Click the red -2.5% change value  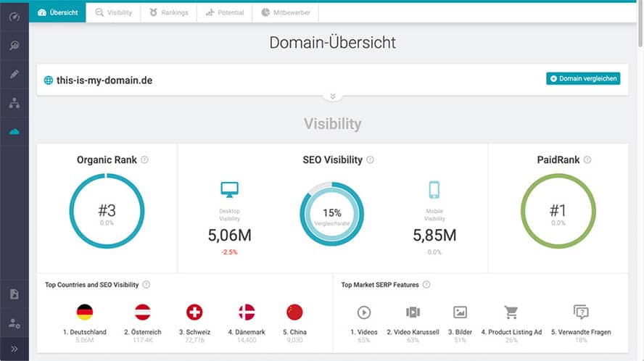click(230, 252)
